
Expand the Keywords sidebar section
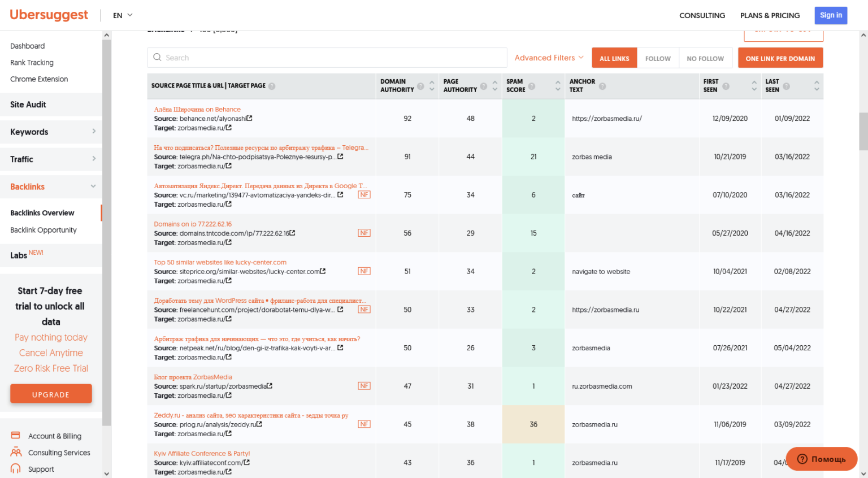[x=51, y=132]
